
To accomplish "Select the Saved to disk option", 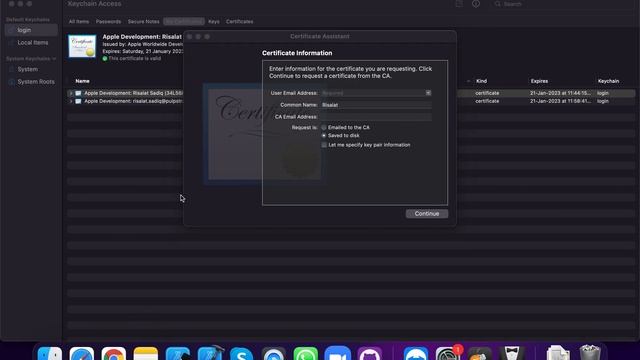I will pos(324,136).
